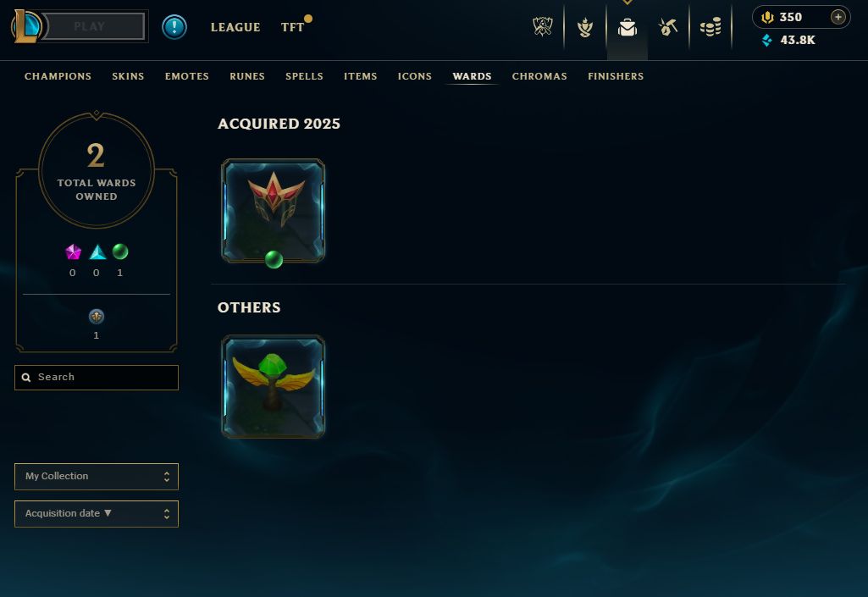The width and height of the screenshot is (868, 597).
Task: Open the Loot hammer icon
Action: tap(668, 26)
